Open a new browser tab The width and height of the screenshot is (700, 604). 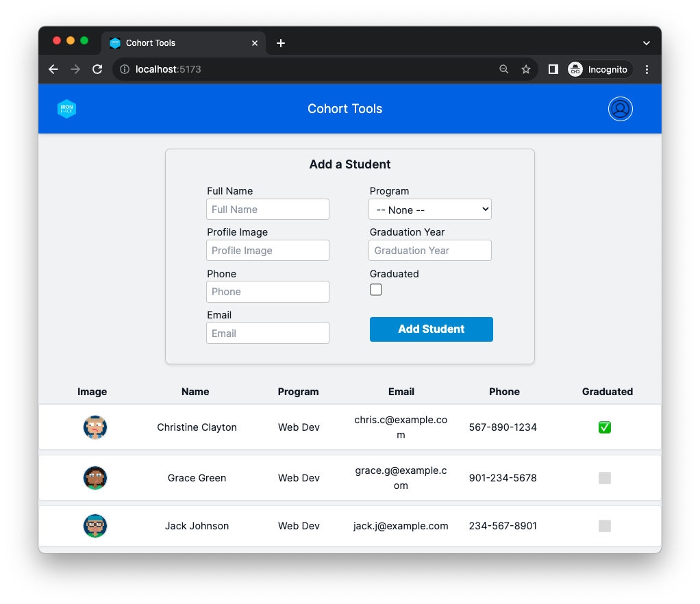[280, 43]
